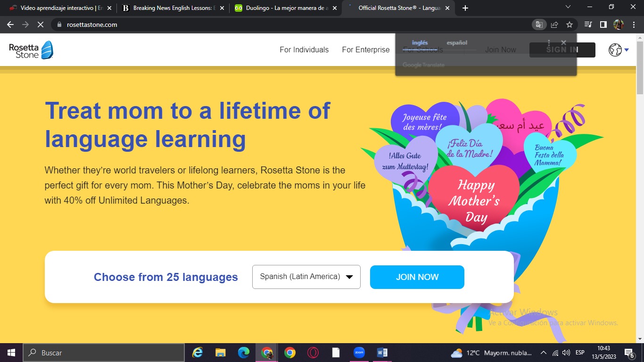Open second Chrome icon in taskbar
644x362 pixels.
pos(290,353)
